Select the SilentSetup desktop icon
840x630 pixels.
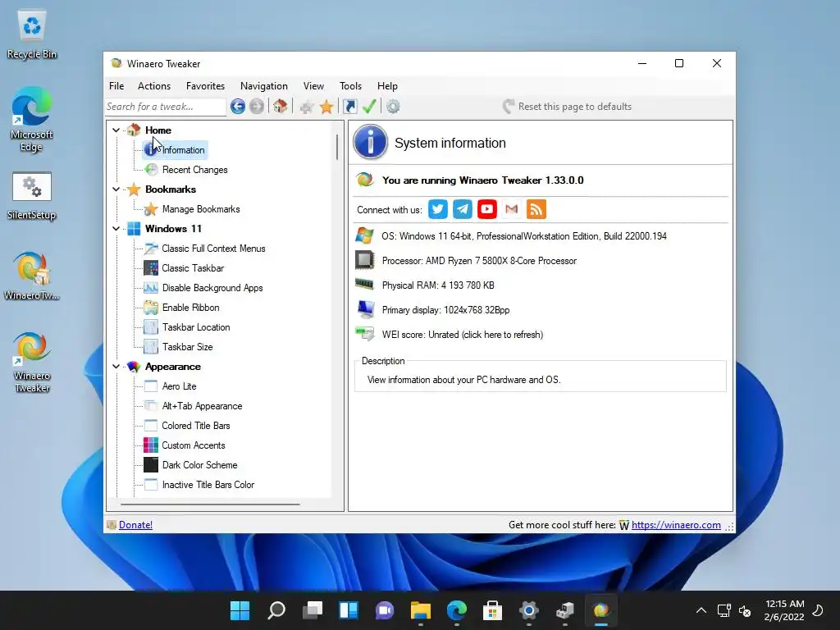coord(32,196)
